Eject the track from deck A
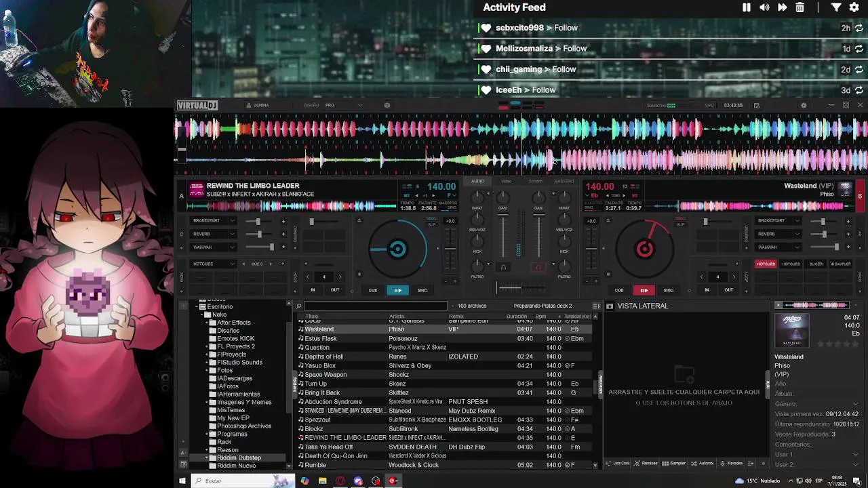Image resolution: width=868 pixels, height=488 pixels. [x=359, y=220]
